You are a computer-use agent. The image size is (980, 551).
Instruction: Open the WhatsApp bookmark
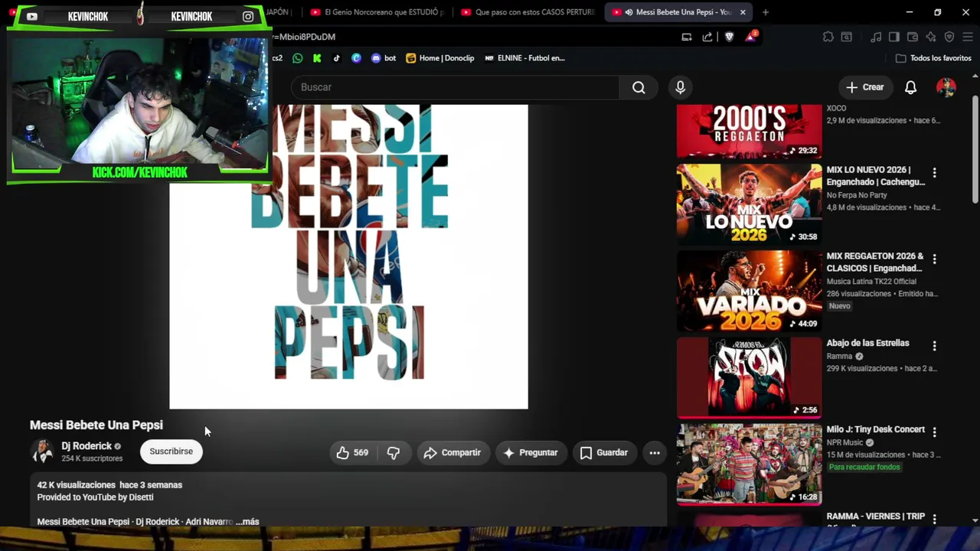click(297, 58)
